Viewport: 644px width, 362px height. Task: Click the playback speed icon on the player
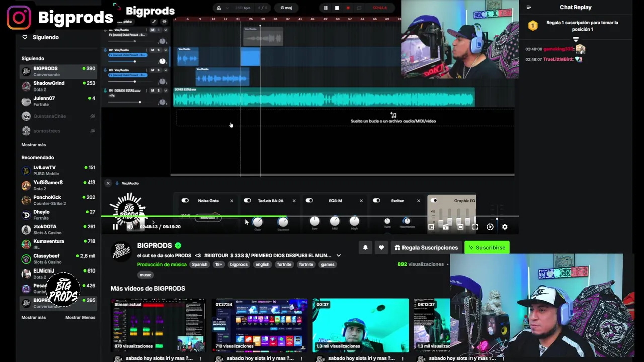(490, 227)
